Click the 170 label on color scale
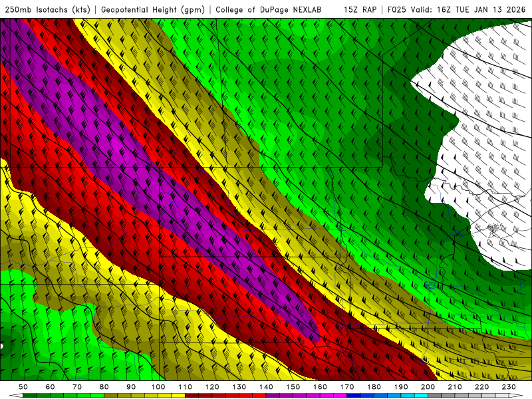Screen dimensions: 532x399 pyautogui.click(x=347, y=387)
